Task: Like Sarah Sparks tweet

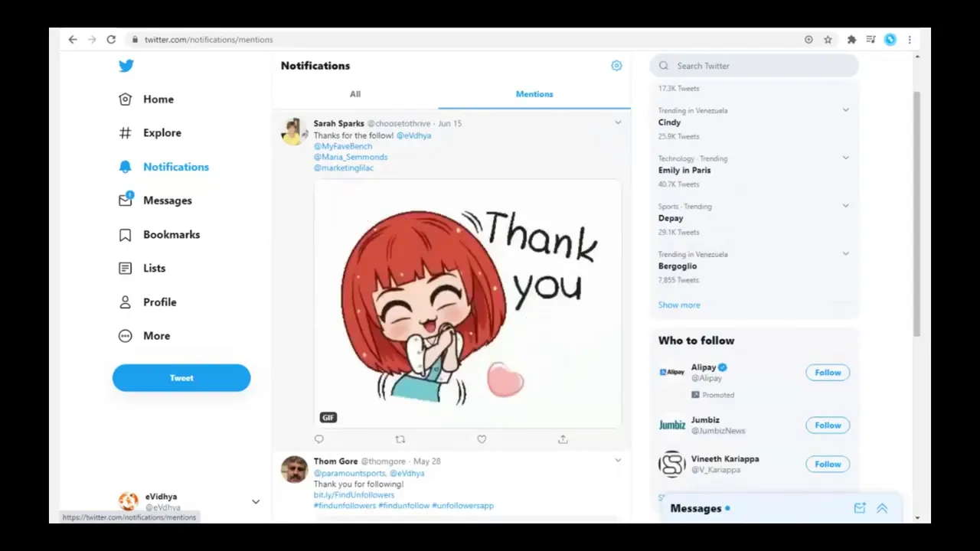Action: 482,439
